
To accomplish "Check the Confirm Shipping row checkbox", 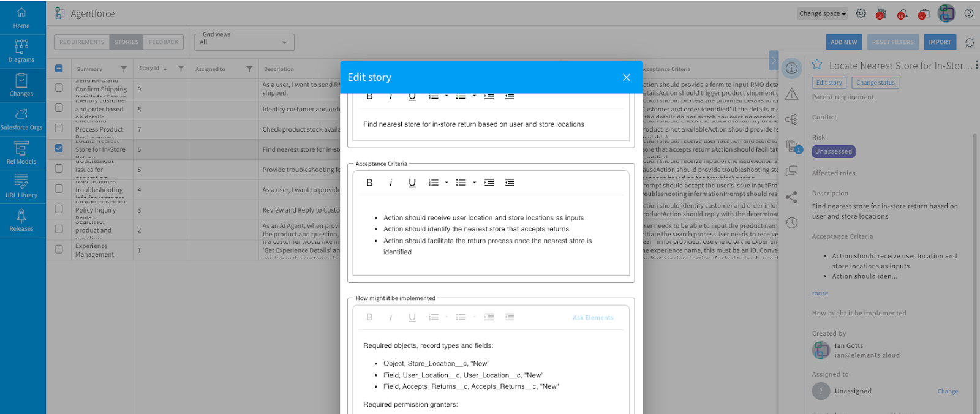I will (59, 88).
